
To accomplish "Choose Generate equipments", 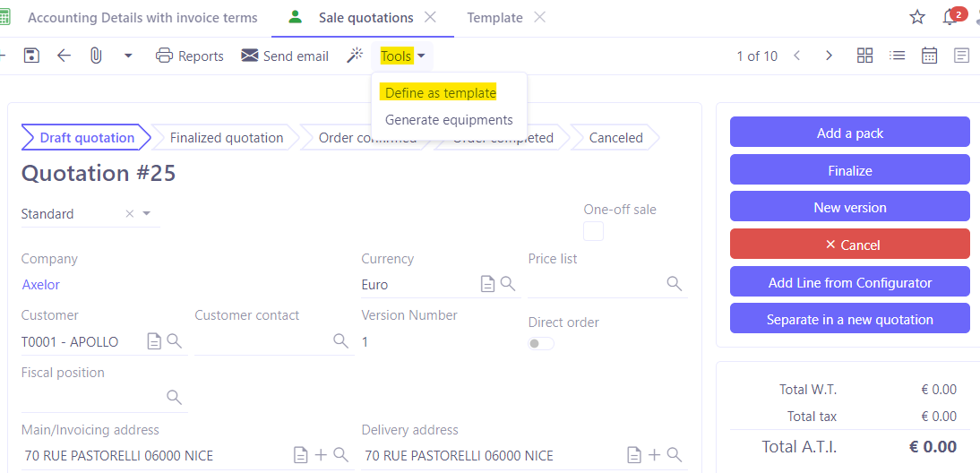I will pos(449,120).
